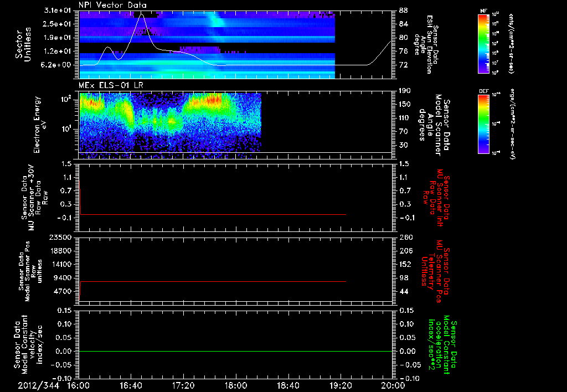Image resolution: width=567 pixels, height=392 pixels.
Task: Click the '23500' scanner position tick label
Action: click(x=60, y=237)
